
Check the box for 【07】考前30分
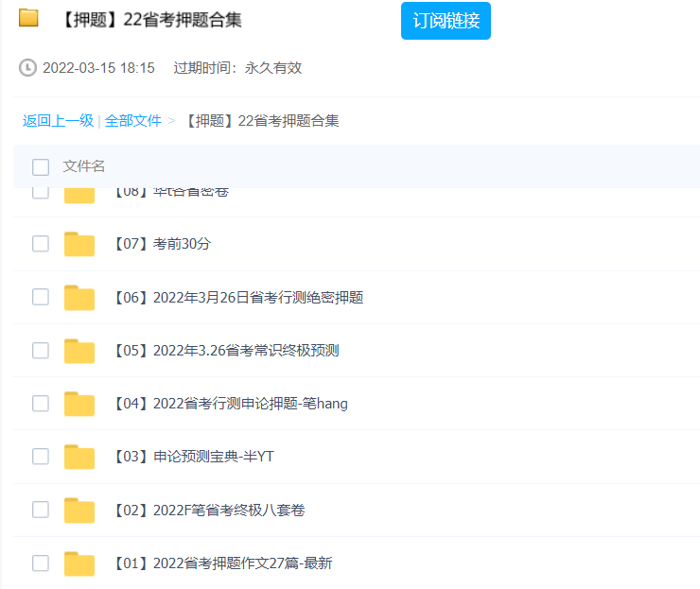click(x=41, y=244)
